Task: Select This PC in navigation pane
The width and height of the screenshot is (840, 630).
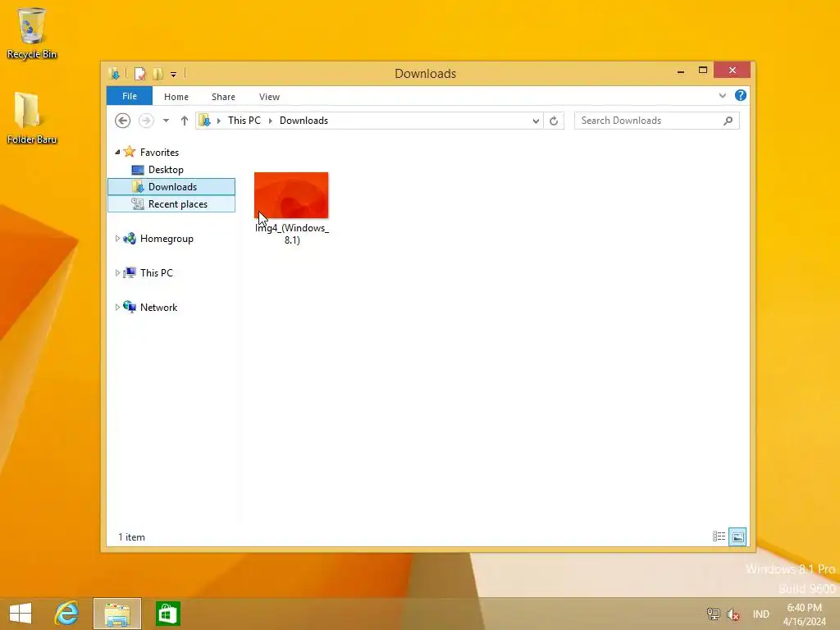Action: [156, 272]
